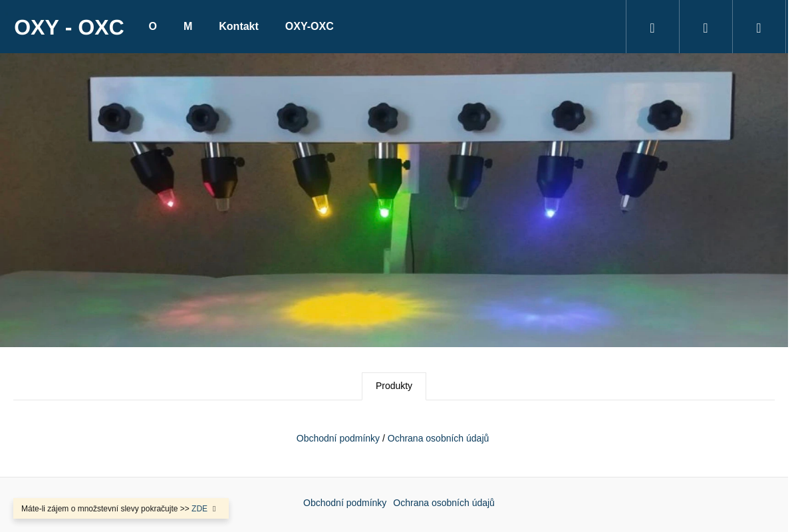Click the green LED light in banner

pos(384,212)
